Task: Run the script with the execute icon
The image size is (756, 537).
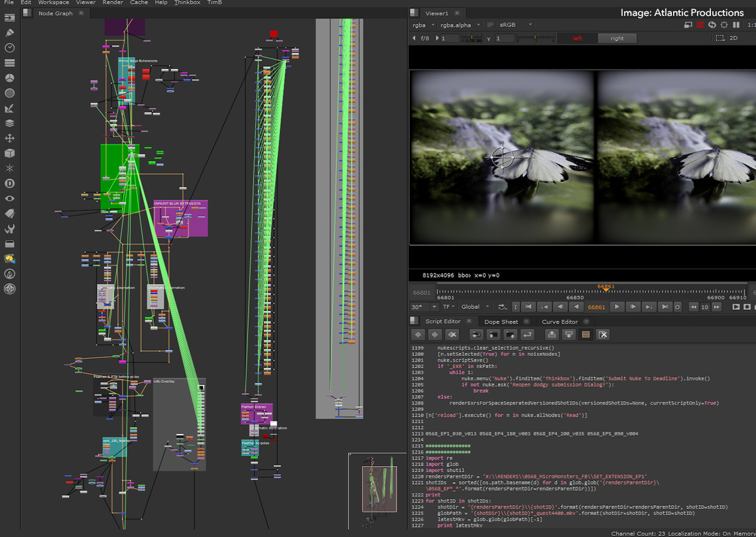Action: point(527,335)
